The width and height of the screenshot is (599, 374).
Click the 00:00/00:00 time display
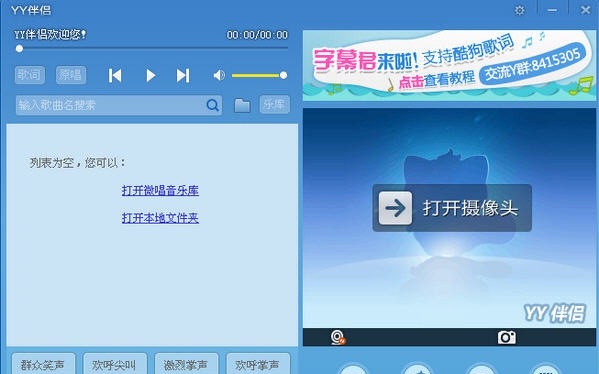257,35
